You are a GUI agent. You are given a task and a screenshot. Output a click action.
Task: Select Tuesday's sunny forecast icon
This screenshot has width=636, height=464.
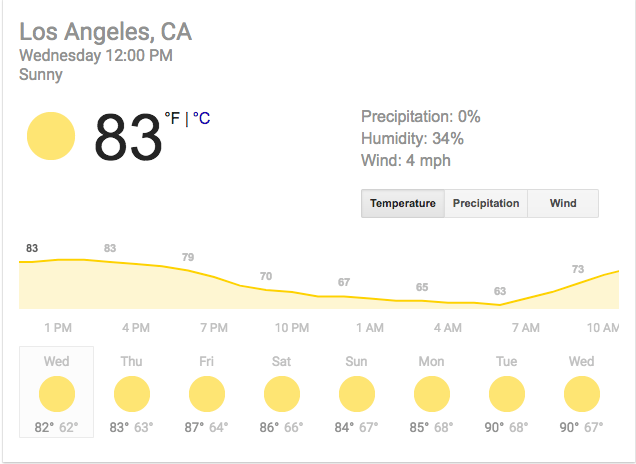pos(507,394)
